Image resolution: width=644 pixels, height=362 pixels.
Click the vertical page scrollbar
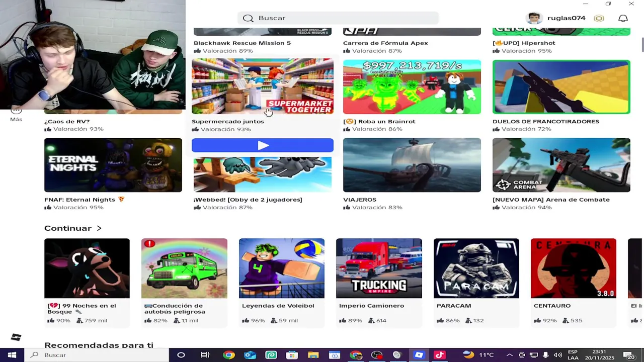(641, 44)
